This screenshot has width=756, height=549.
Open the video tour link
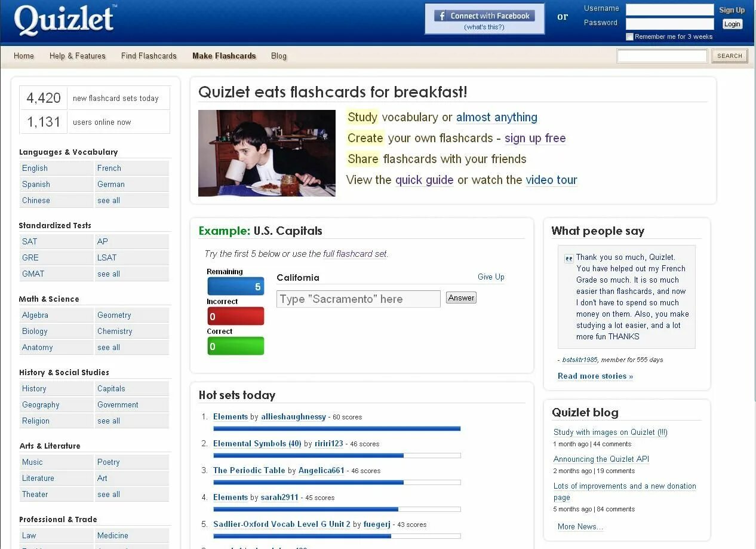(552, 180)
